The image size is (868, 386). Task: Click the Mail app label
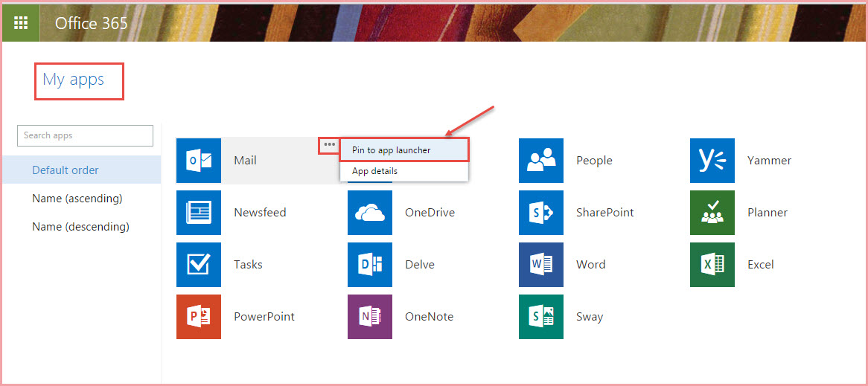coord(245,161)
